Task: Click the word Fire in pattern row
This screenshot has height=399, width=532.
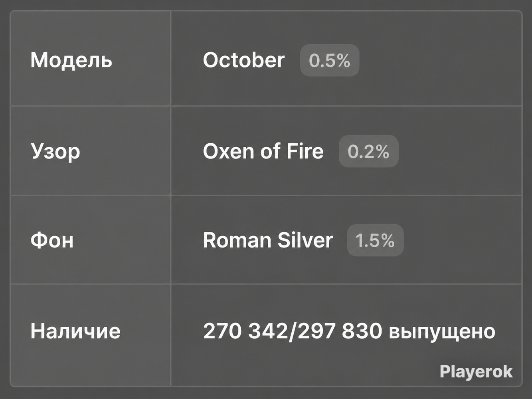Action: [x=305, y=151]
